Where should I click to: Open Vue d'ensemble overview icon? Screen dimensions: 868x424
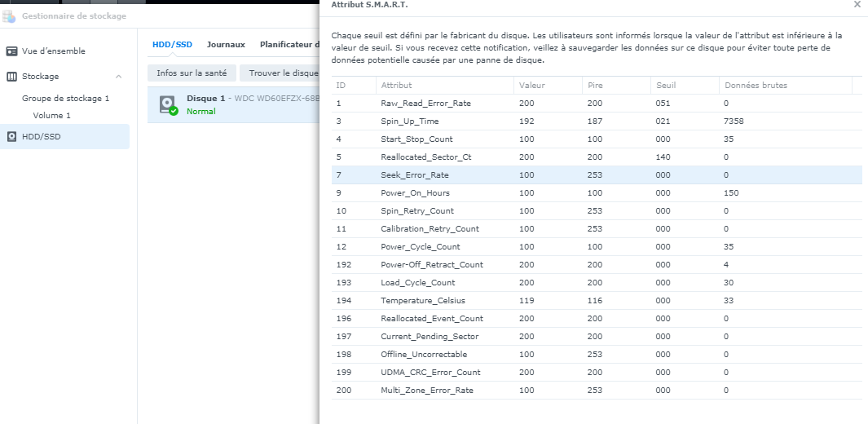[x=11, y=51]
